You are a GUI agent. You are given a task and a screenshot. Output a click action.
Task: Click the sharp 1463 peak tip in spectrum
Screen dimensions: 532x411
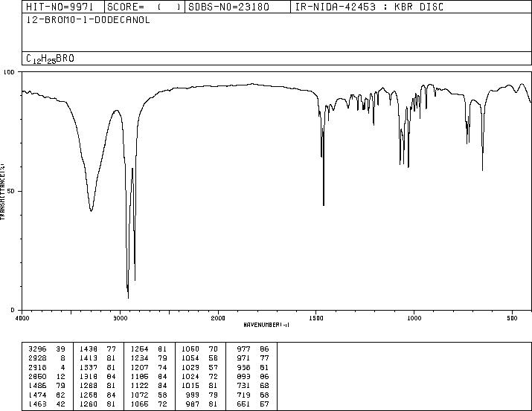(x=324, y=204)
